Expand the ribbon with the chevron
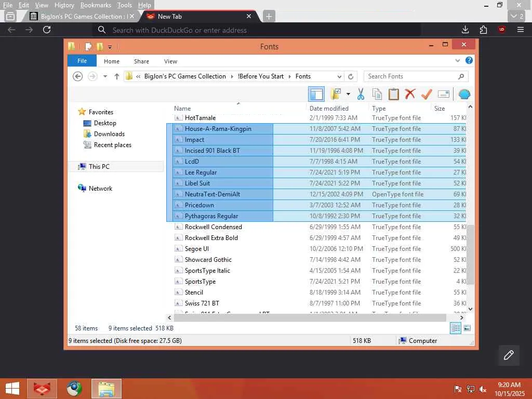 pyautogui.click(x=457, y=61)
